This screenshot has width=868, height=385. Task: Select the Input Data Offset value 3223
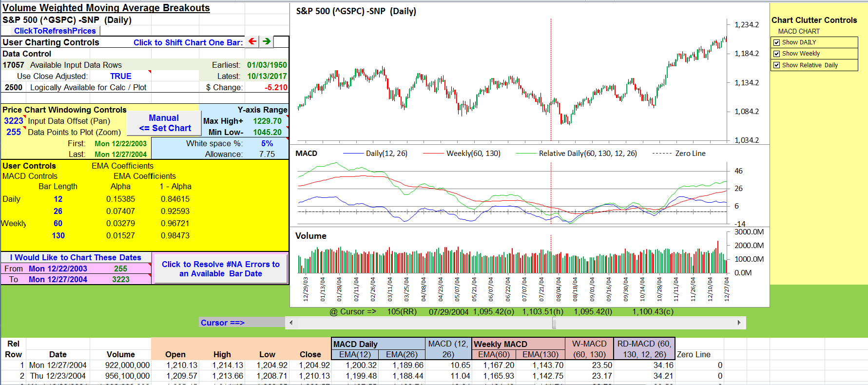tap(14, 121)
